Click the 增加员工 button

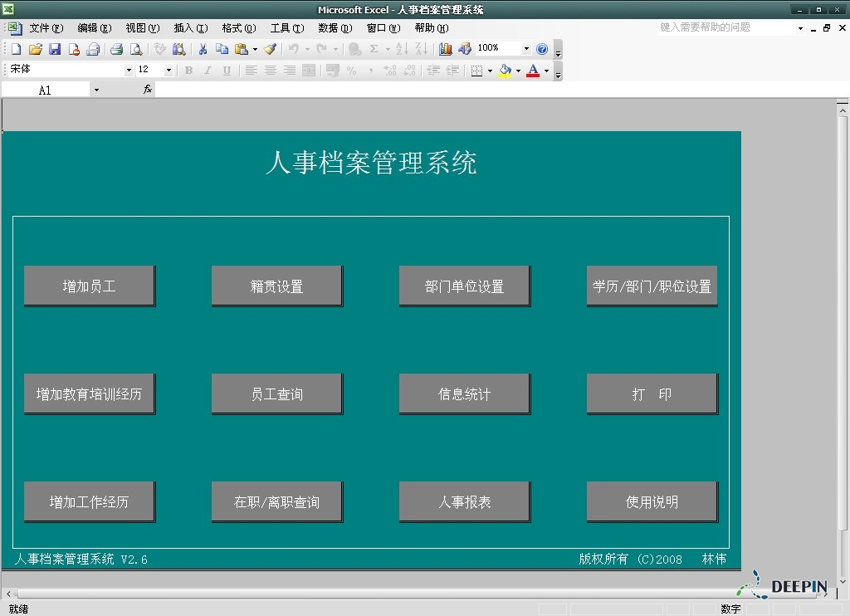[89, 286]
